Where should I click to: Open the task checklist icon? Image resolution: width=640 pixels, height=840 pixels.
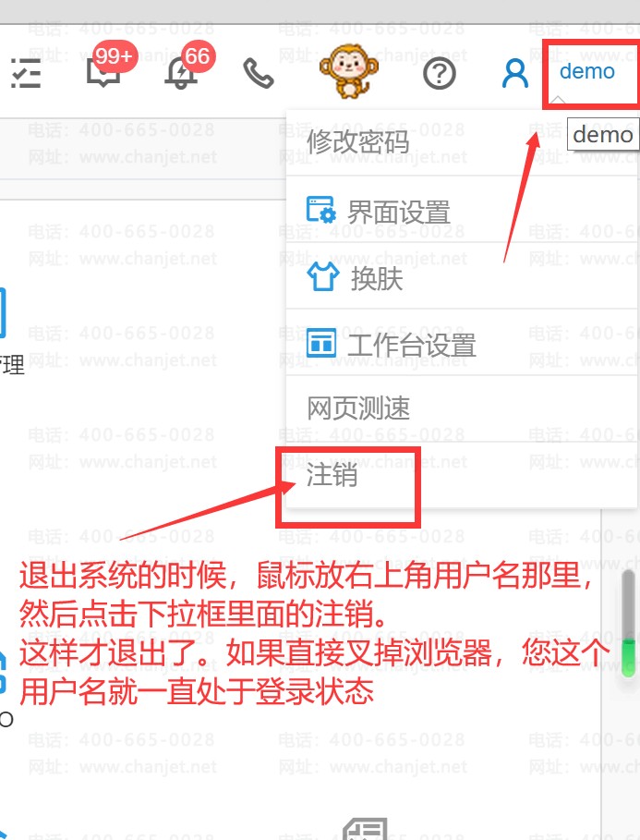pos(26,73)
